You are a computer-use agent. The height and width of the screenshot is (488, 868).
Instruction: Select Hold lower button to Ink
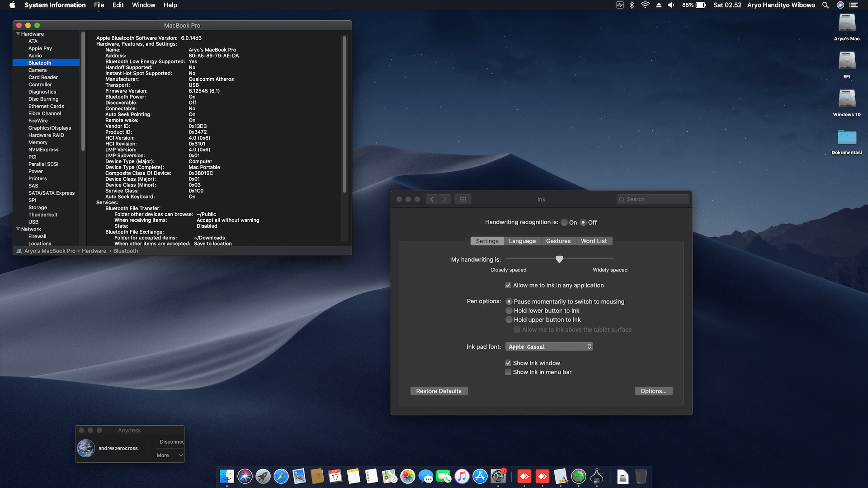509,310
